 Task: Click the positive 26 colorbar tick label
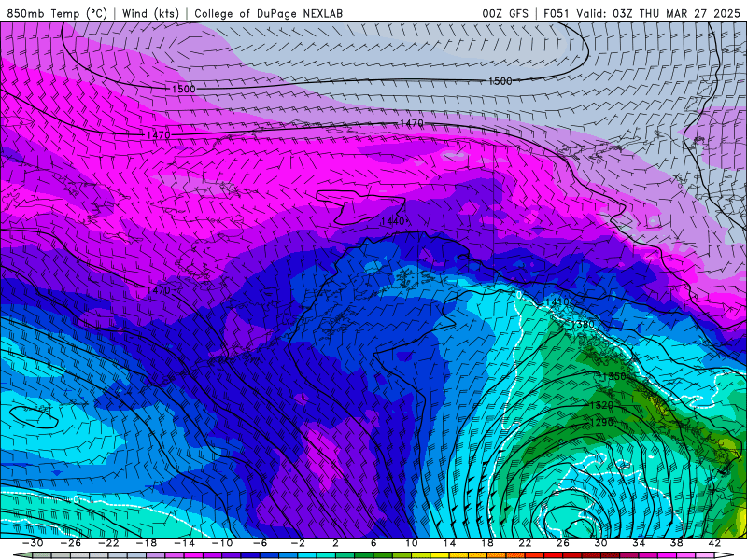(x=563, y=543)
